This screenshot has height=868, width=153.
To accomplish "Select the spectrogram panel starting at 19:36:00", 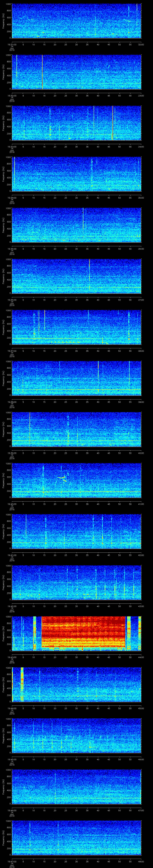I will pyautogui.click(x=77, y=276).
